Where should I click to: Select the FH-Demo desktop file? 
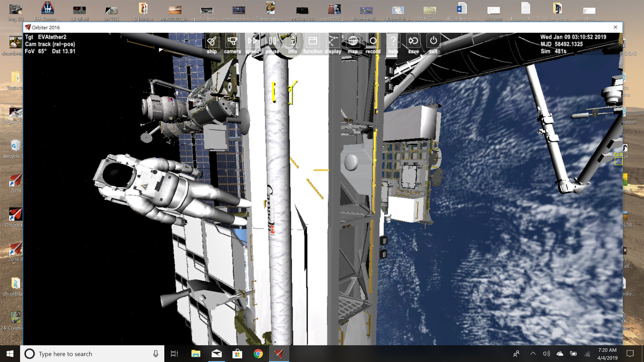pyautogui.click(x=47, y=12)
